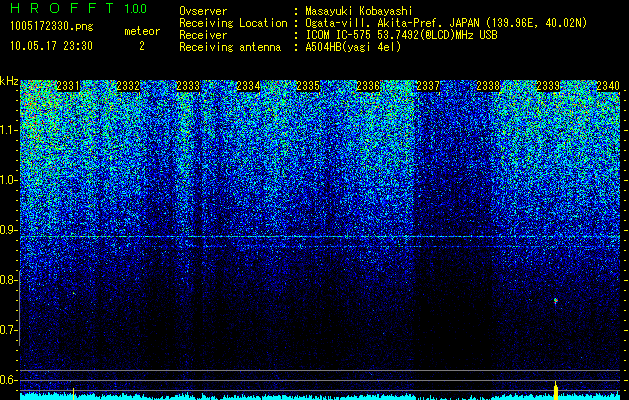This screenshot has width=629, height=400.
Task: Click time marker 2332
Action: 128,86
